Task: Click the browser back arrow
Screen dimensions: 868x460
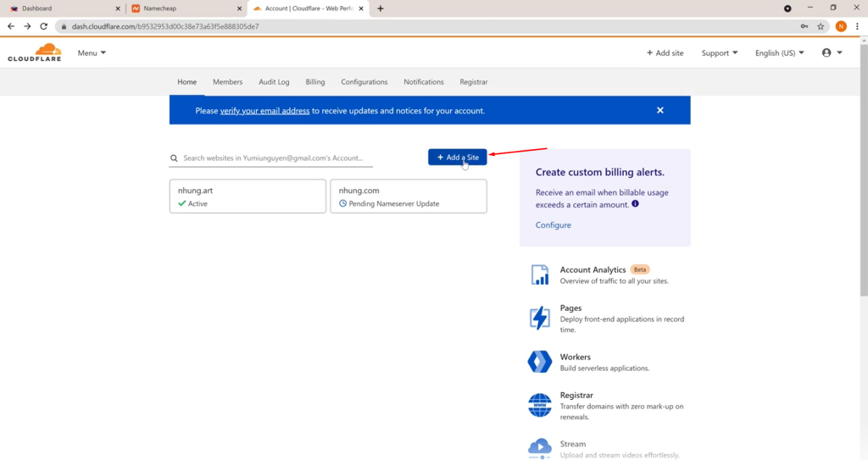Action: pos(11,26)
